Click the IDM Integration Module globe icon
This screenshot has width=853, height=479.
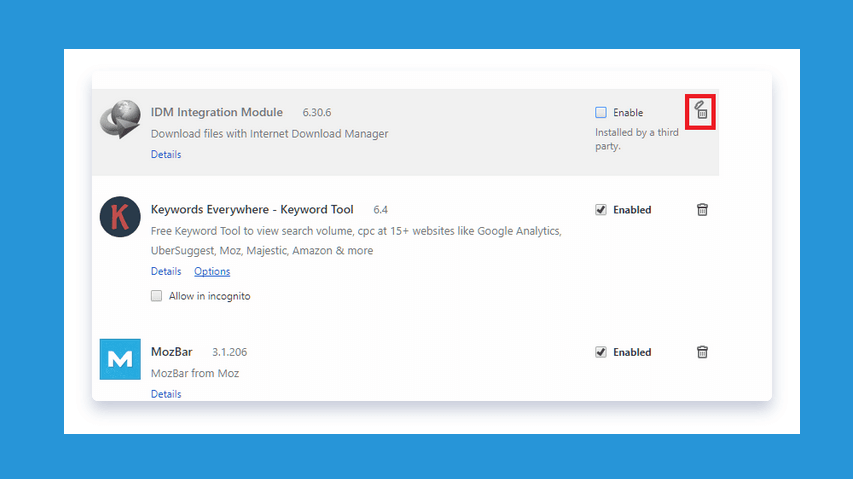[x=120, y=119]
